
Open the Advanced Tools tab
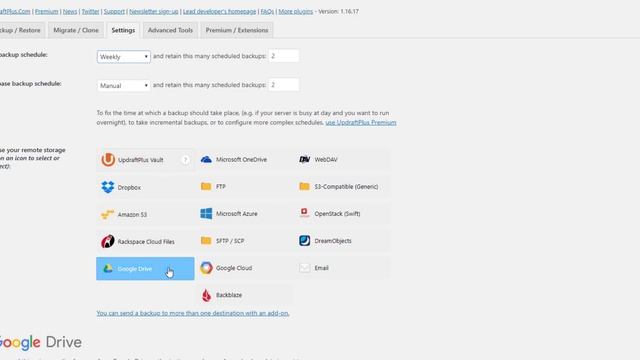(170, 30)
